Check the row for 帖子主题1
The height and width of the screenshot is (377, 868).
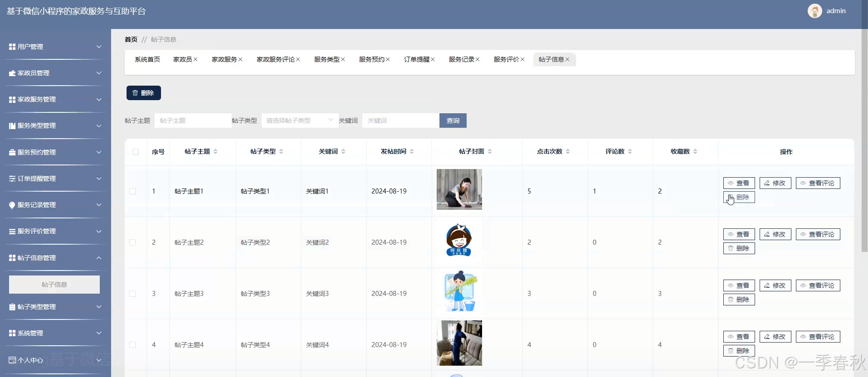(132, 191)
